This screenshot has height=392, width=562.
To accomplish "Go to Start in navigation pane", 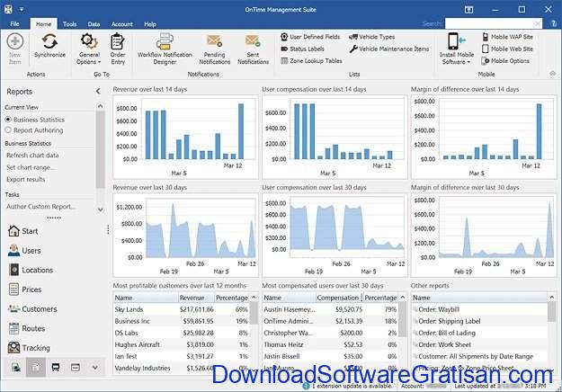I will click(x=23, y=231).
